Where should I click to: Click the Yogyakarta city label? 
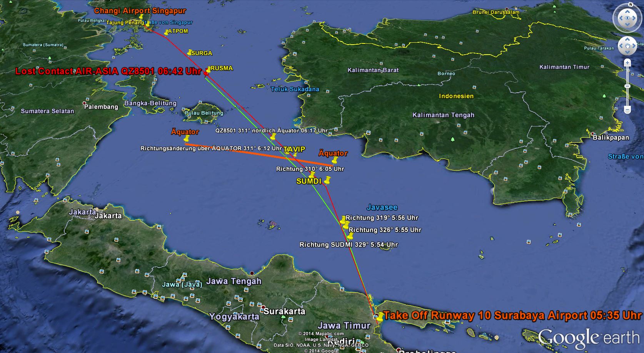(234, 317)
